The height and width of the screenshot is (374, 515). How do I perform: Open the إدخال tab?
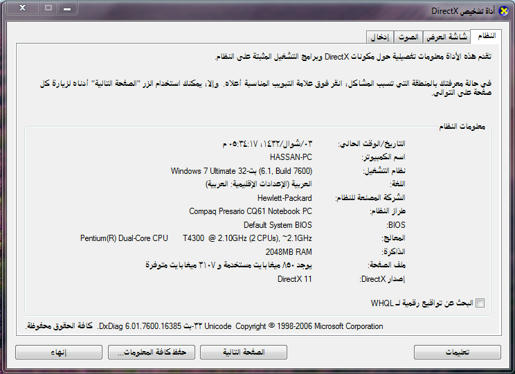coord(380,37)
